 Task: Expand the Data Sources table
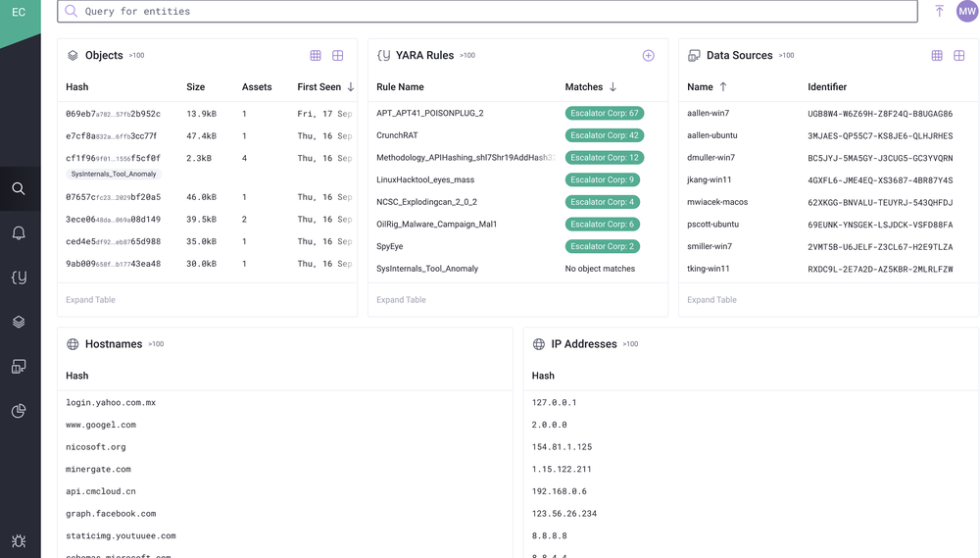tap(711, 300)
